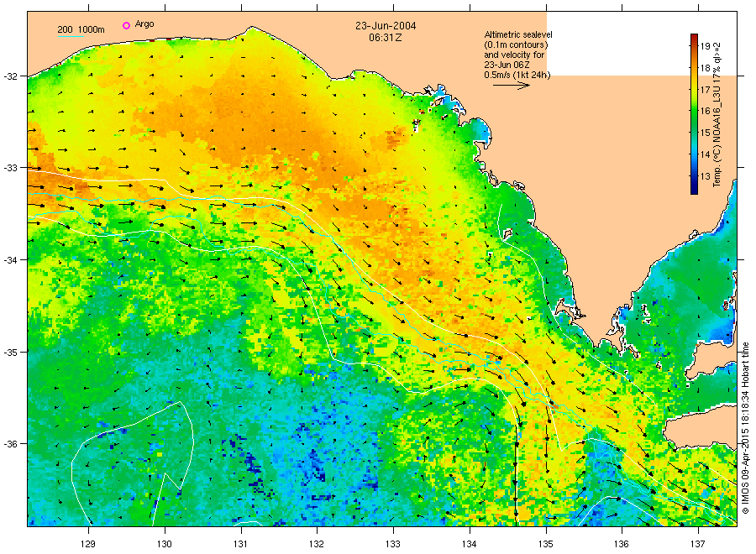Click the 137 longitude axis label
This screenshot has width=756, height=554.
pos(698,545)
